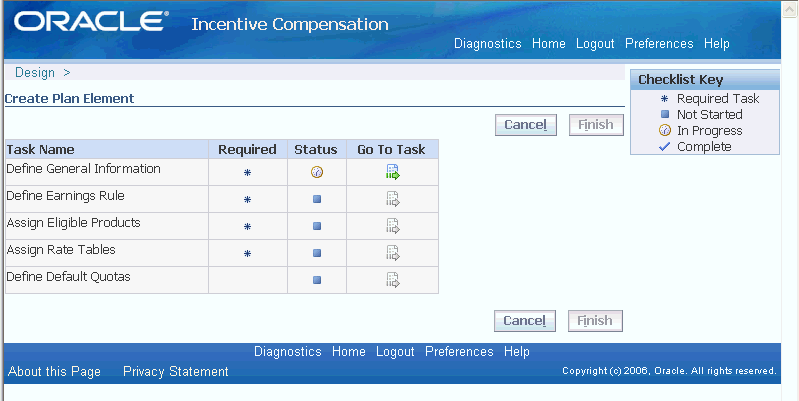
Task: Click Preferences in the footer
Action: pos(459,352)
